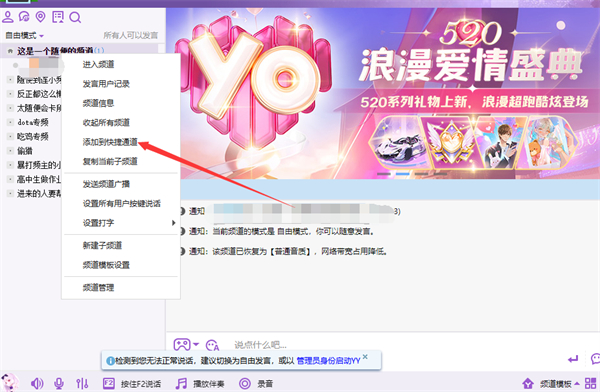Open the audio mixer sliders icon
This screenshot has height=392, width=600.
[82, 383]
